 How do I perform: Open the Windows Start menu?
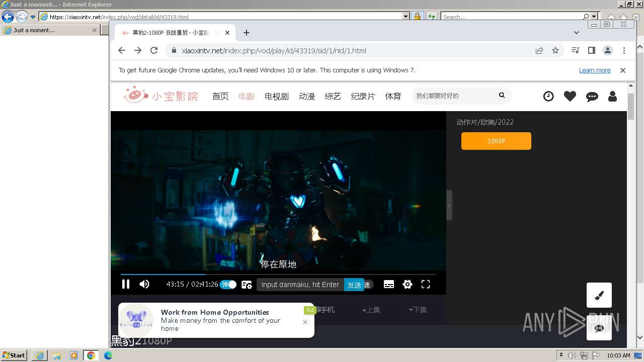[x=14, y=355]
